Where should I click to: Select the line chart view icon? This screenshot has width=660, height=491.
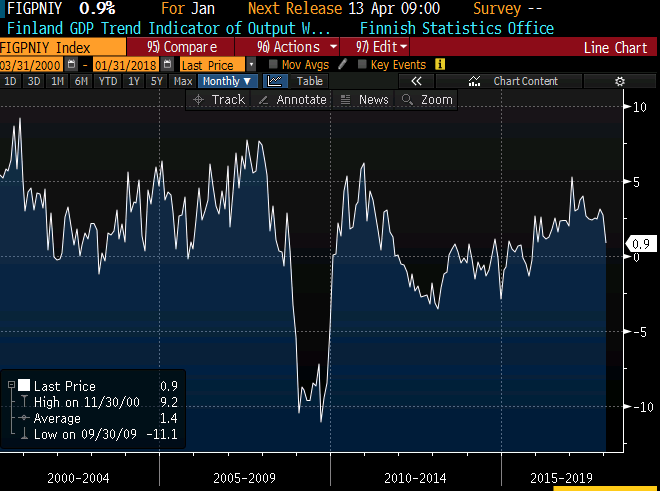[x=272, y=81]
